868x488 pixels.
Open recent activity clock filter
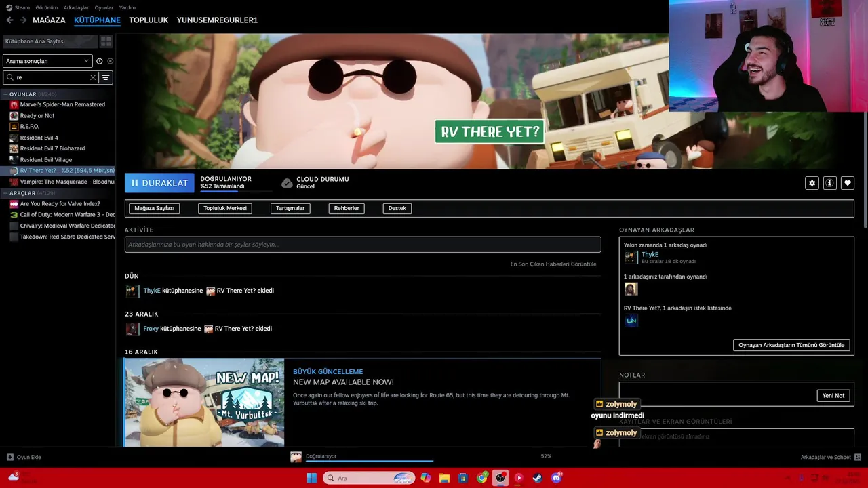point(100,61)
